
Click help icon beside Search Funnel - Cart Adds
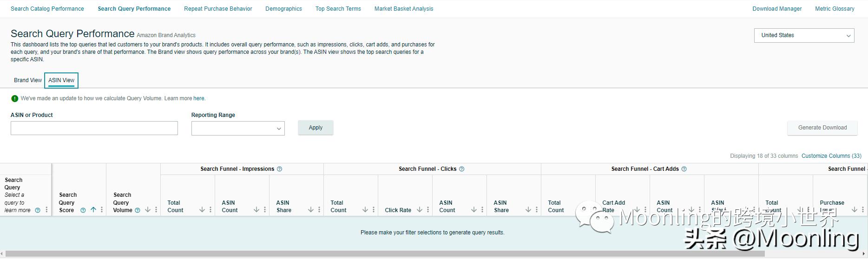[684, 169]
